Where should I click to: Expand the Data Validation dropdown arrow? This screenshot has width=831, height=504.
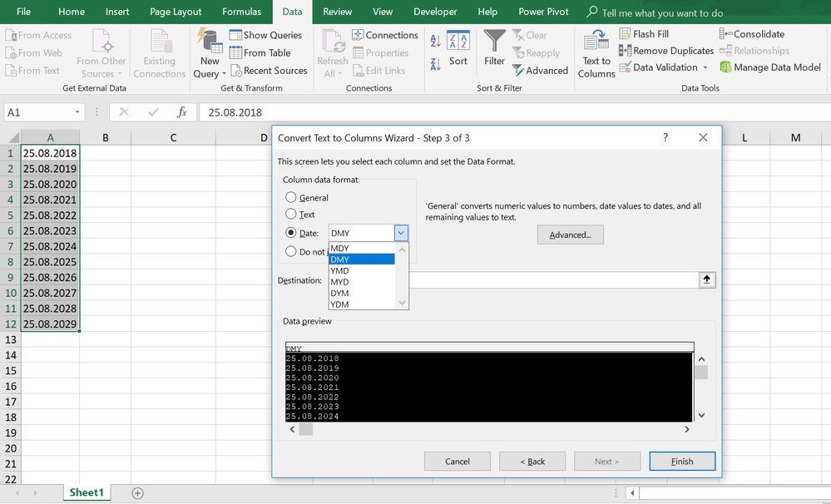[x=705, y=67]
